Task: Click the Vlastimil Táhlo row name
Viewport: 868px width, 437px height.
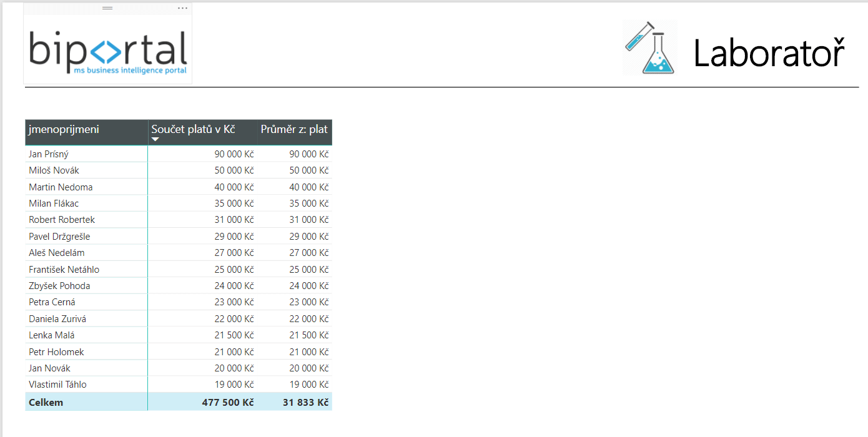Action: click(57, 385)
